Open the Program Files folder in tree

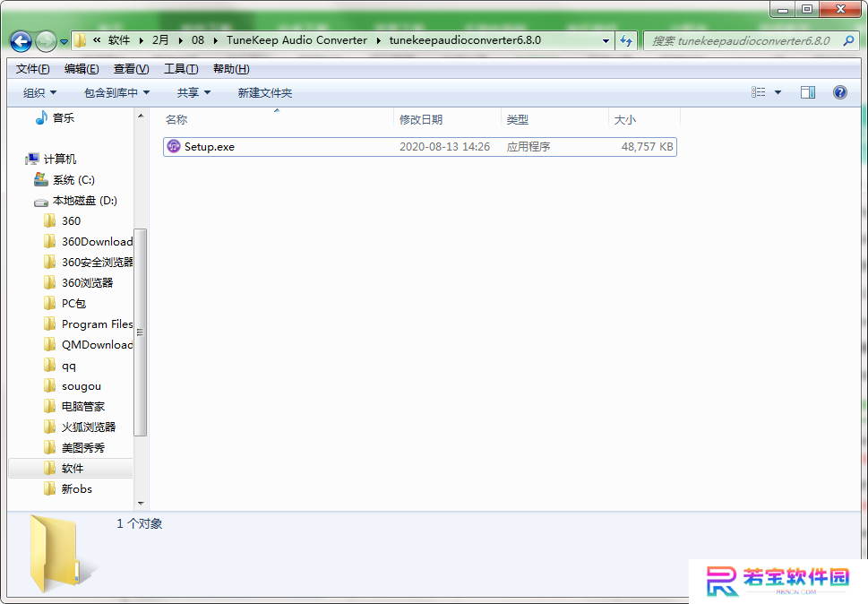(x=97, y=324)
